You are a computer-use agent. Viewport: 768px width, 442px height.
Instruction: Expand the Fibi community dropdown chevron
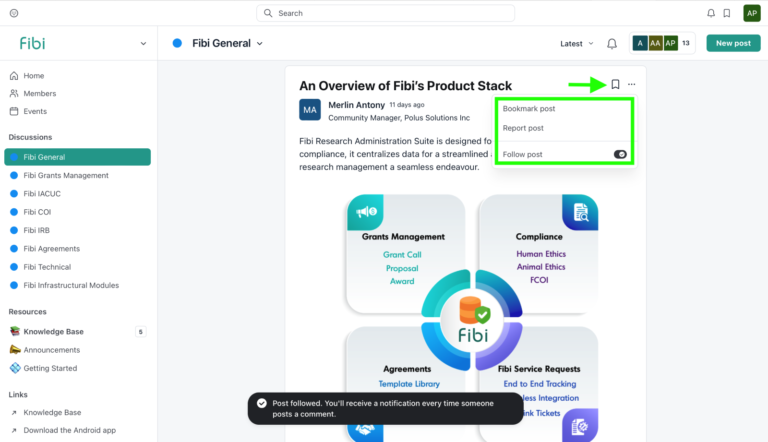pyautogui.click(x=143, y=44)
